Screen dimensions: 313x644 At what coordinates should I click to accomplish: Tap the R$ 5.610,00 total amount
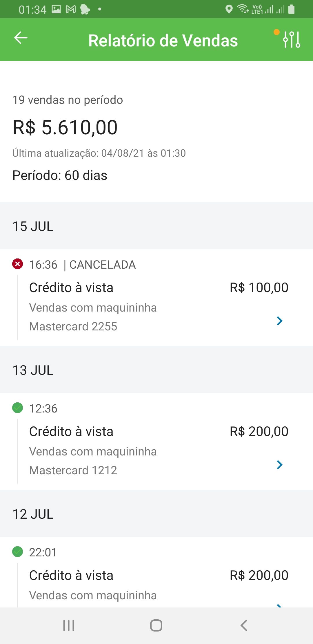coord(65,128)
